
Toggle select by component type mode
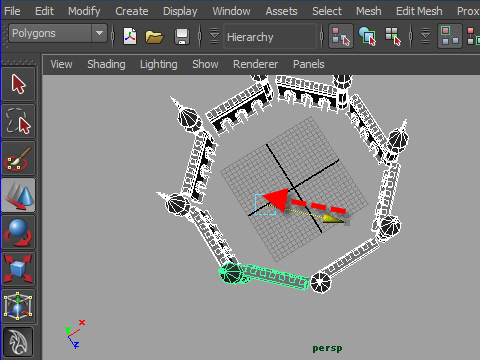pos(393,36)
